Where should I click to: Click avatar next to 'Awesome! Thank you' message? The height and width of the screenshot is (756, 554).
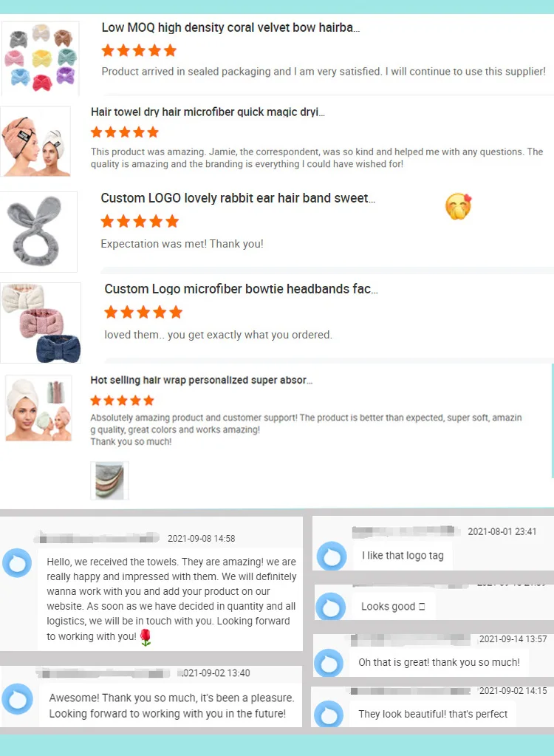click(17, 698)
